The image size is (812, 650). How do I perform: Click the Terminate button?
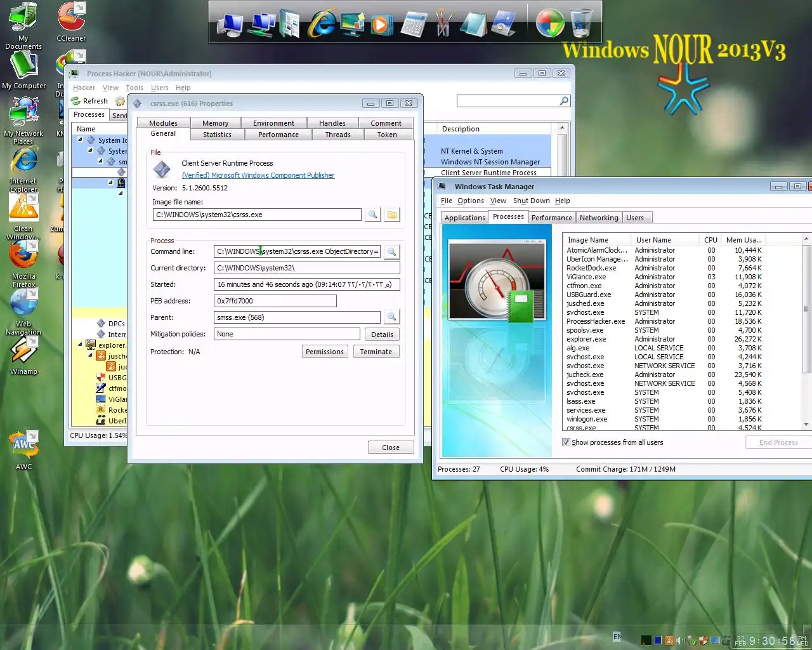pyautogui.click(x=376, y=352)
